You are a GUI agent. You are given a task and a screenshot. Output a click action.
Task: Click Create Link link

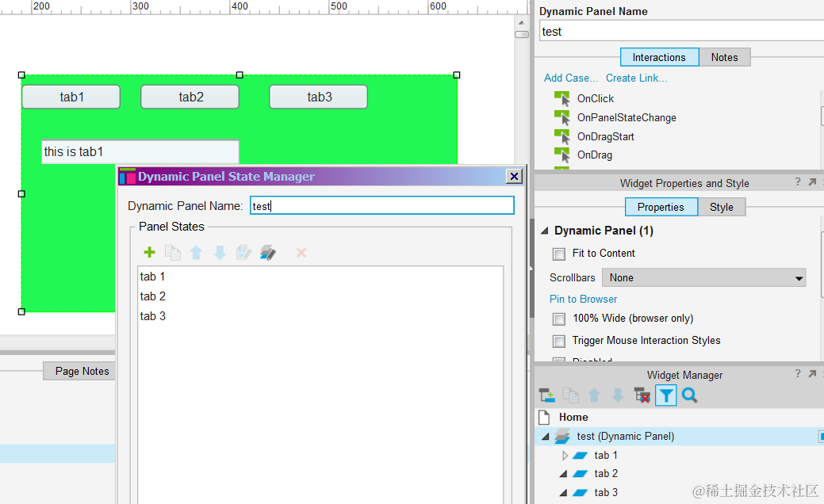(x=636, y=78)
